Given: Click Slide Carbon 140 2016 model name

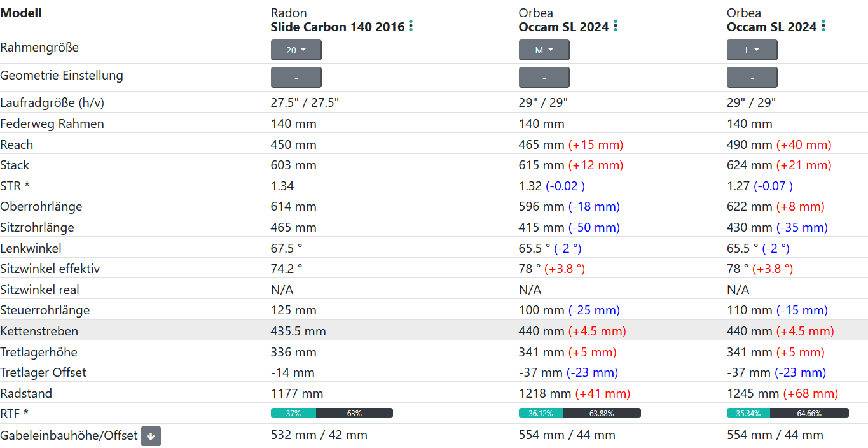Looking at the screenshot, I should (x=337, y=27).
